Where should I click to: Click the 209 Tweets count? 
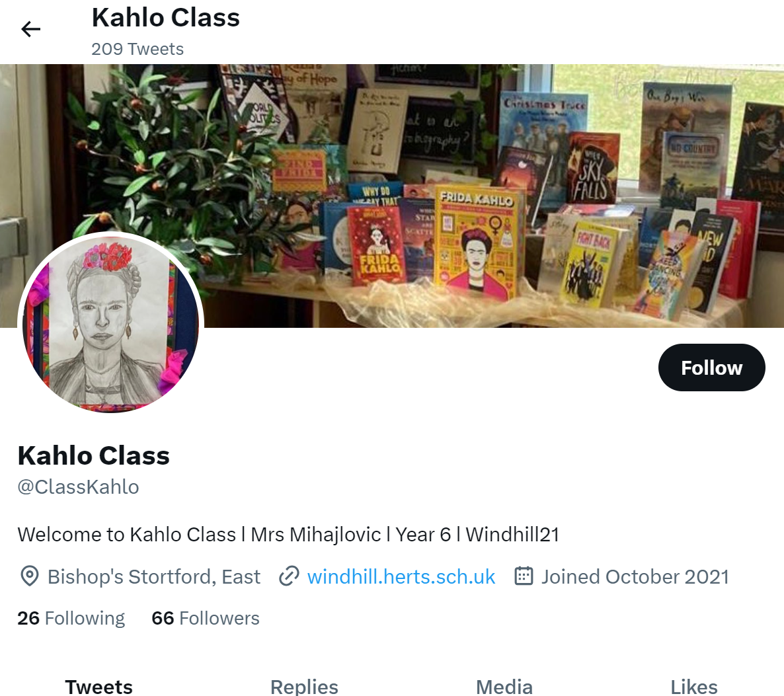(137, 49)
